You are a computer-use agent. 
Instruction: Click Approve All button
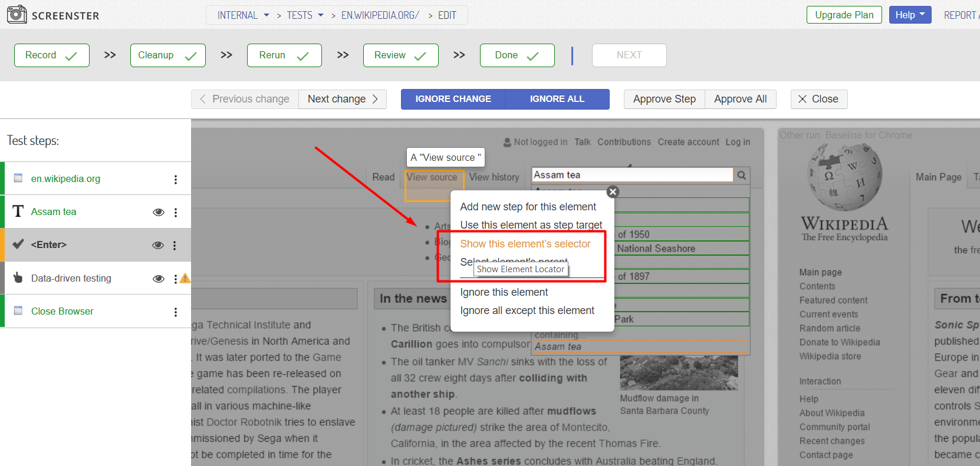click(741, 99)
